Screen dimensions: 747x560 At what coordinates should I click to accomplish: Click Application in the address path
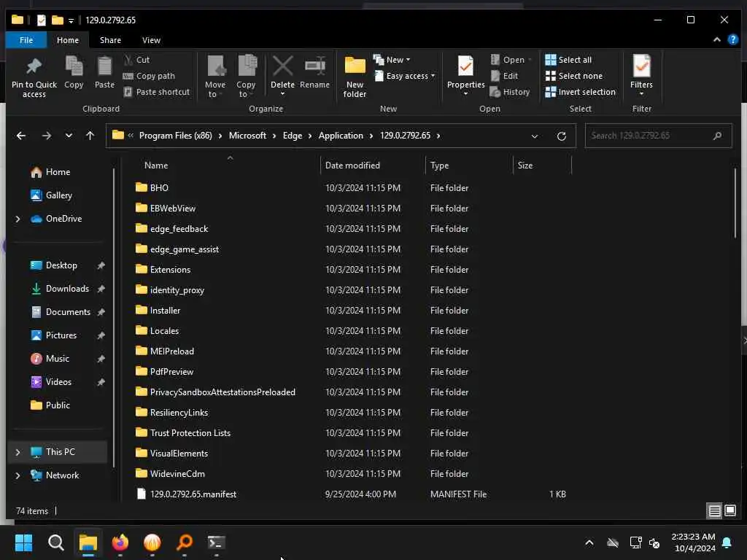(x=341, y=136)
